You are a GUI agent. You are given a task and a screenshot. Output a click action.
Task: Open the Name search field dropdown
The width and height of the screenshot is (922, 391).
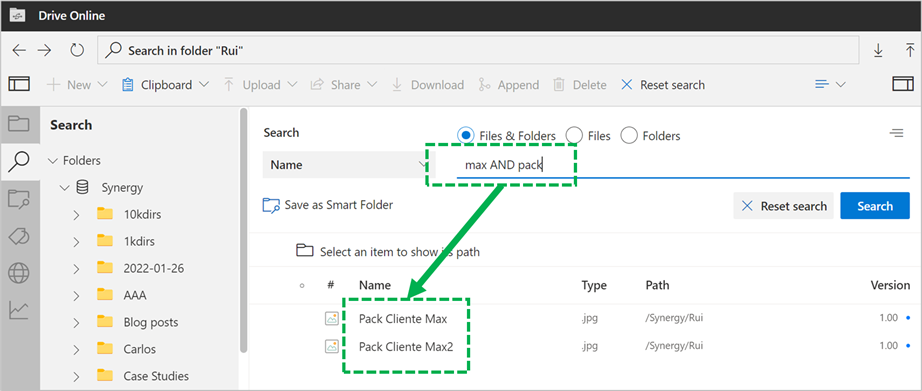coord(348,165)
